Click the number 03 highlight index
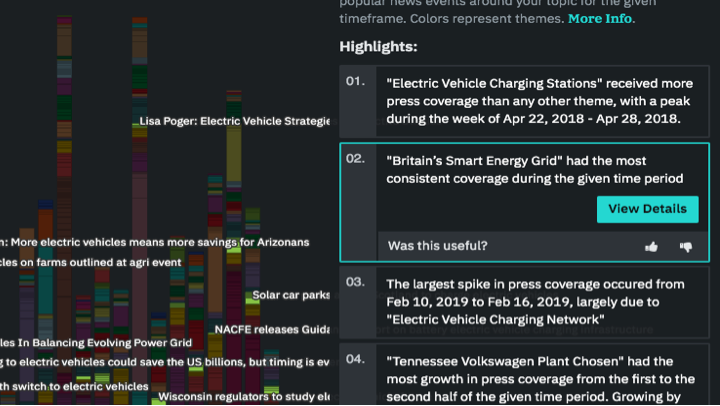720x406 pixels. click(x=355, y=282)
